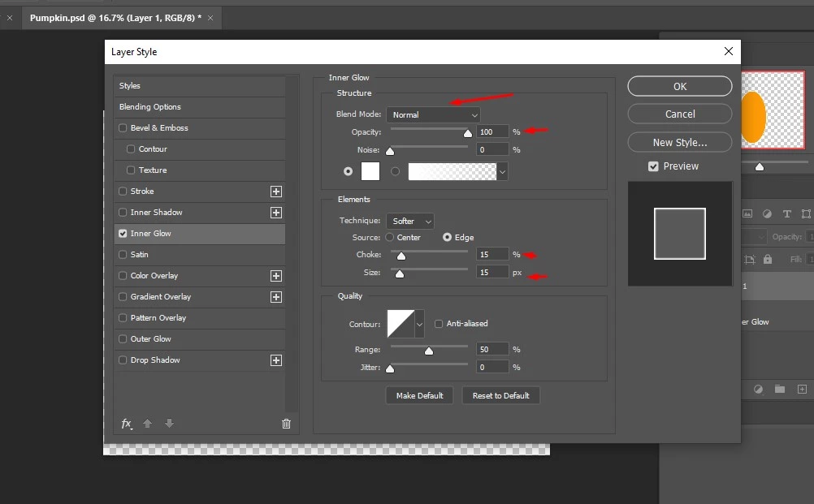The height and width of the screenshot is (504, 814).
Task: Delete effect using the trash icon
Action: [286, 424]
